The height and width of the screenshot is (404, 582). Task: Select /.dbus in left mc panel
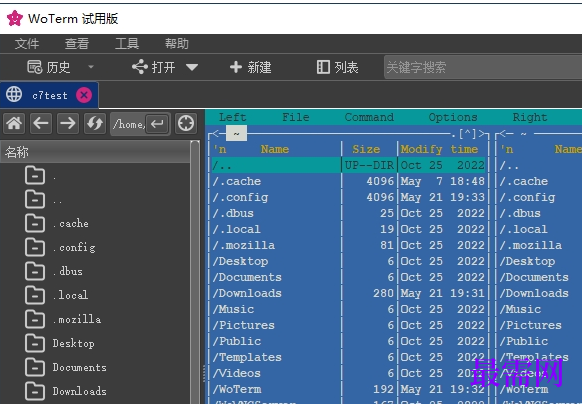tap(348, 213)
